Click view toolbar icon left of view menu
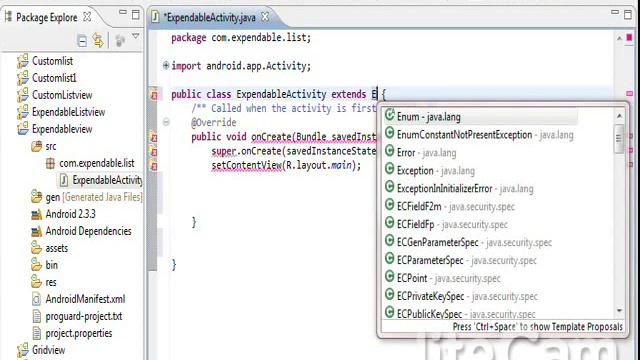 [120, 41]
